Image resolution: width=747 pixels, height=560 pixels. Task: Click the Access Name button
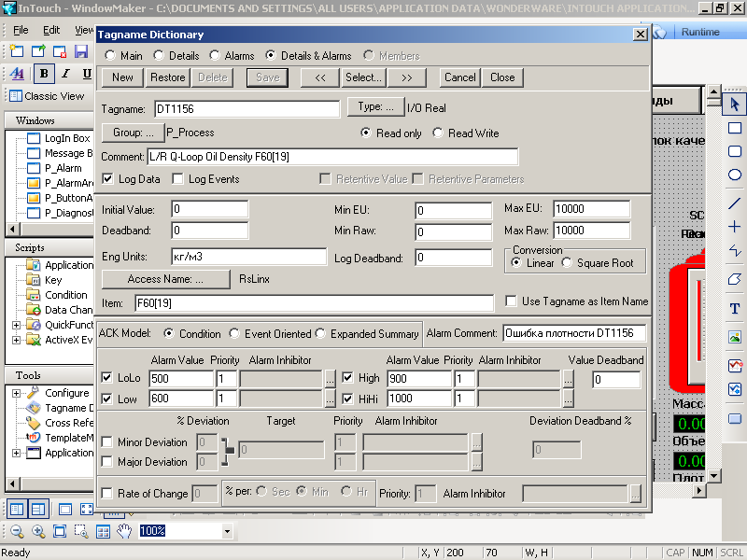coord(165,278)
